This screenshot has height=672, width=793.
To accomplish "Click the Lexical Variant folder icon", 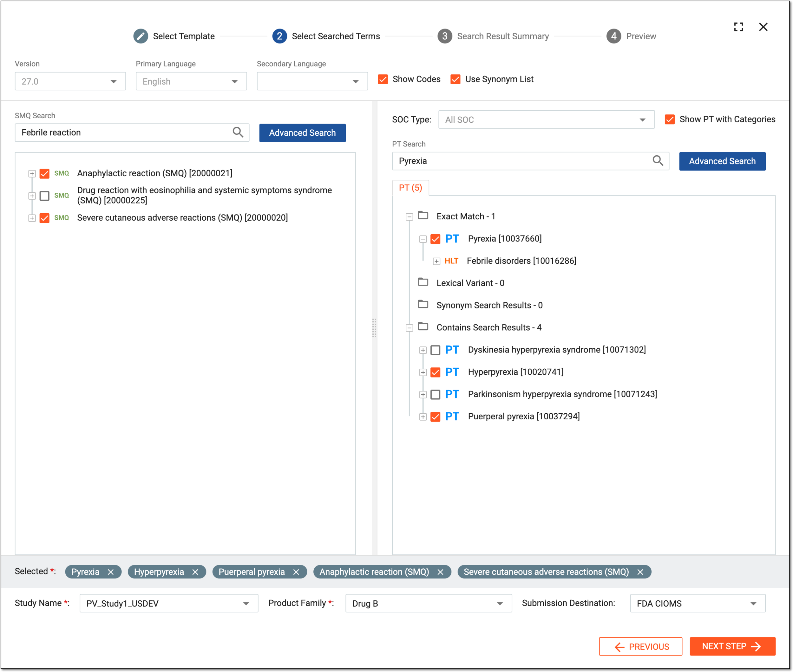I will tap(423, 282).
